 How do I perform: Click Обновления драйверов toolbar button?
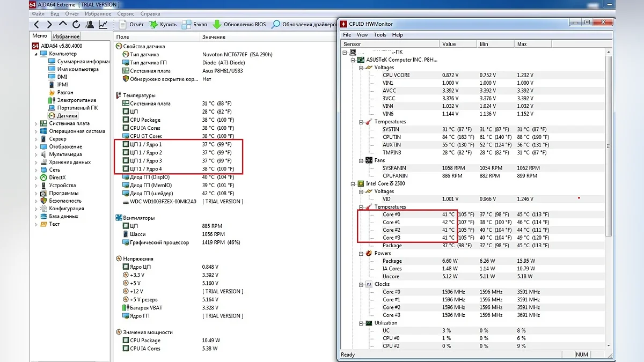303,25
